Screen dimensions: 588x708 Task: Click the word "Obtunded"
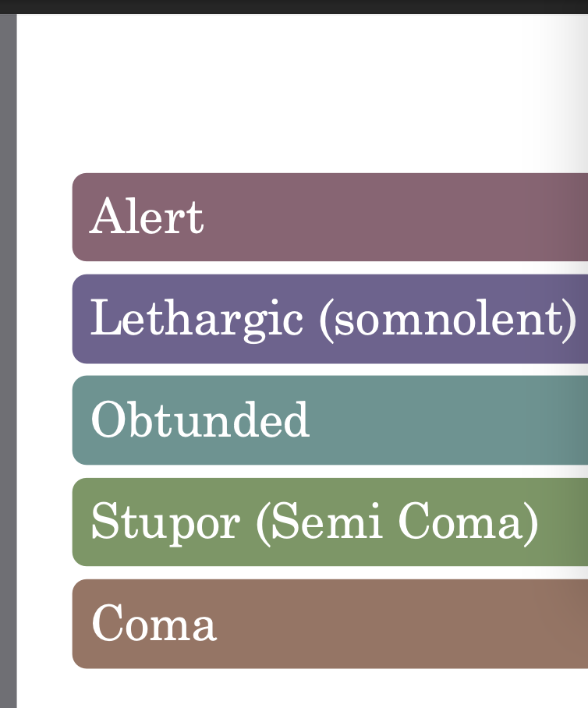pos(200,420)
